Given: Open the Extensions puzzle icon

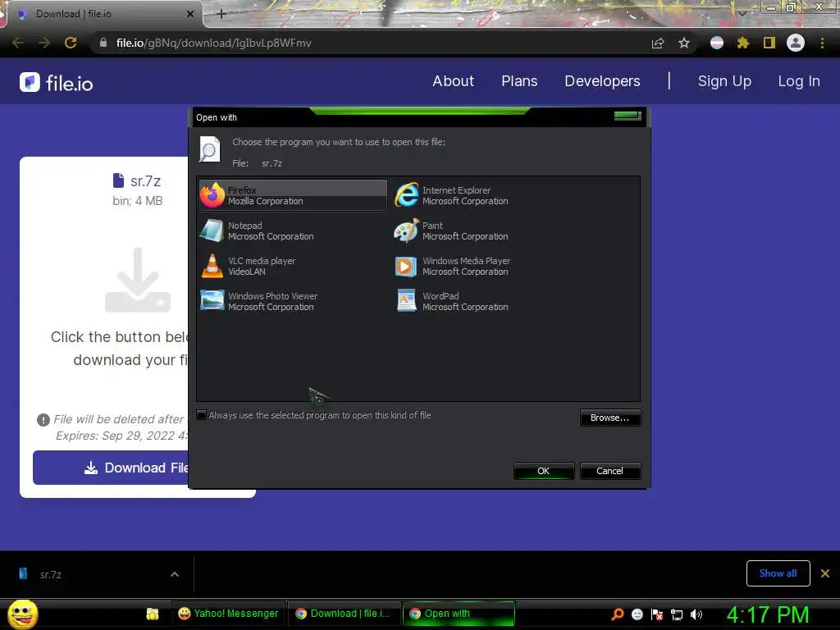Looking at the screenshot, I should click(743, 43).
